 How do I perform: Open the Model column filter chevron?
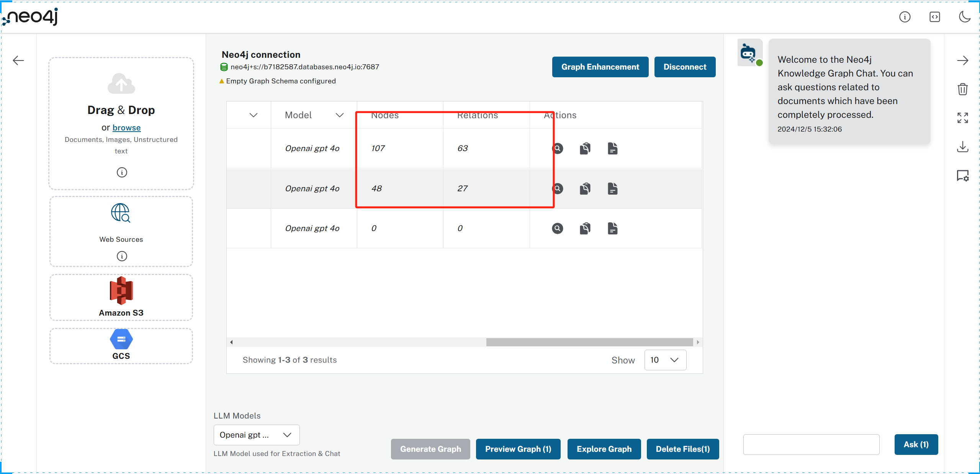tap(339, 115)
